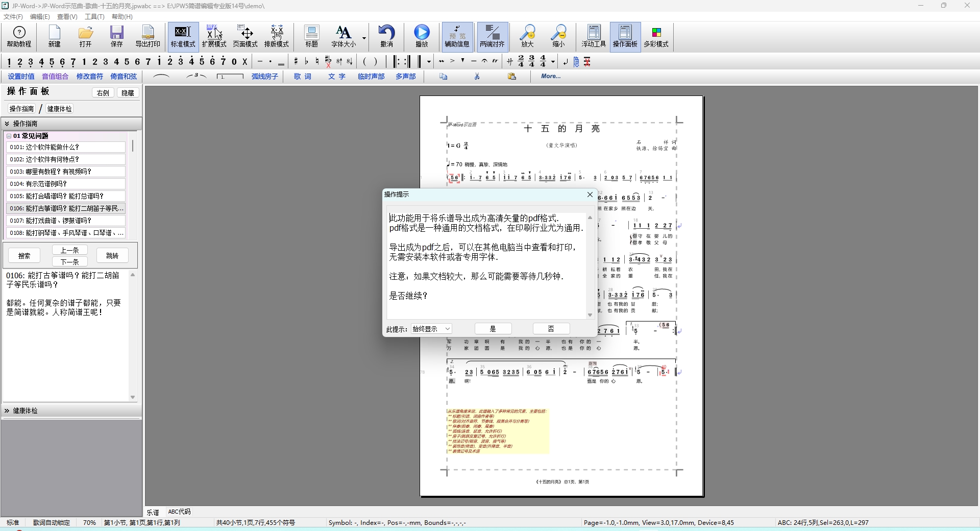Image resolution: width=980 pixels, height=531 pixels.
Task: Toggle 辅助信息 auxiliary info
Action: tap(457, 36)
